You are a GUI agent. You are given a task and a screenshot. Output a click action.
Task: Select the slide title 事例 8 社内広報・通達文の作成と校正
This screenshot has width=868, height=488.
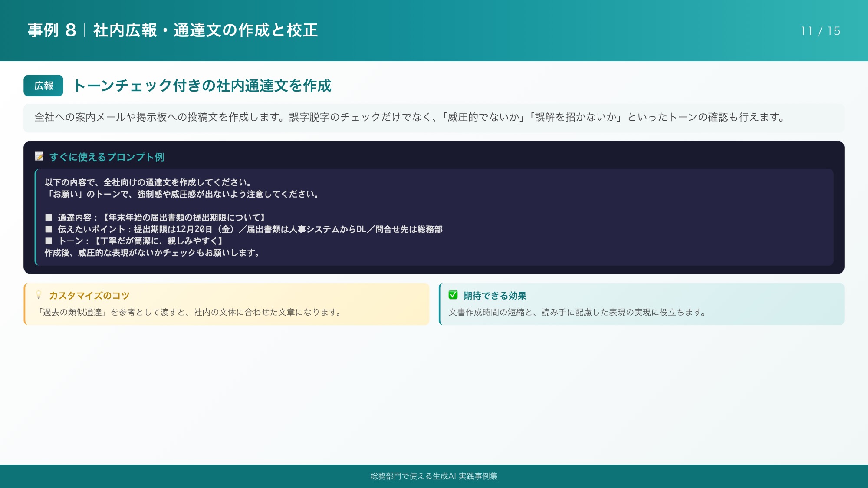tap(173, 30)
